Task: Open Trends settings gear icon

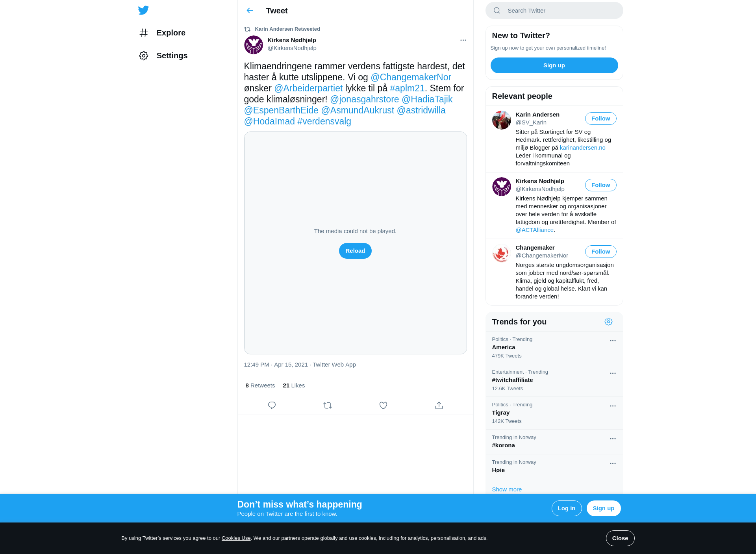Action: click(608, 322)
